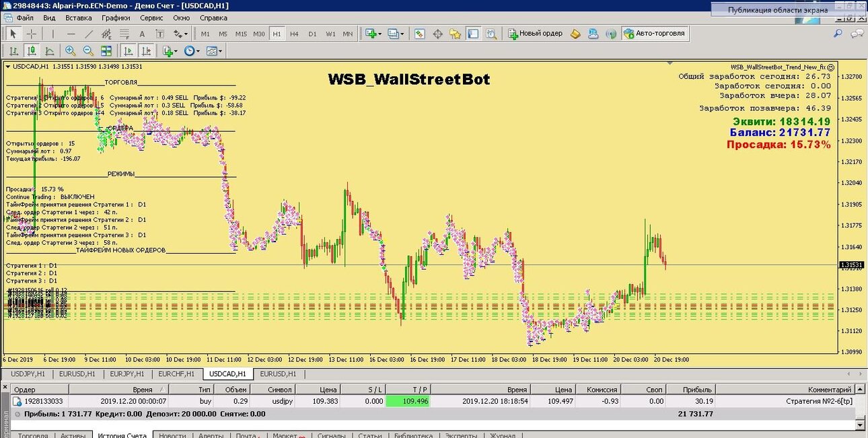Toggle the Market Watch window
Image resolution: width=868 pixels, height=438 pixels.
pos(419,34)
